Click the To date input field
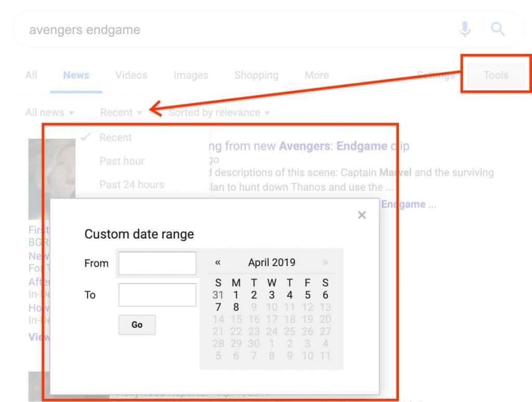This screenshot has height=402, width=532. coord(157,295)
